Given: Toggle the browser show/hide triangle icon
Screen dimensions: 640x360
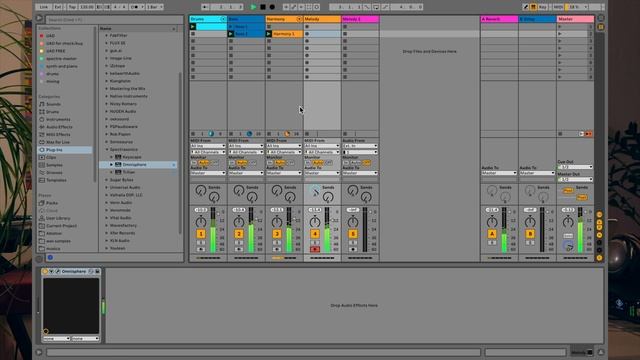Looking at the screenshot, I should click(x=39, y=18).
